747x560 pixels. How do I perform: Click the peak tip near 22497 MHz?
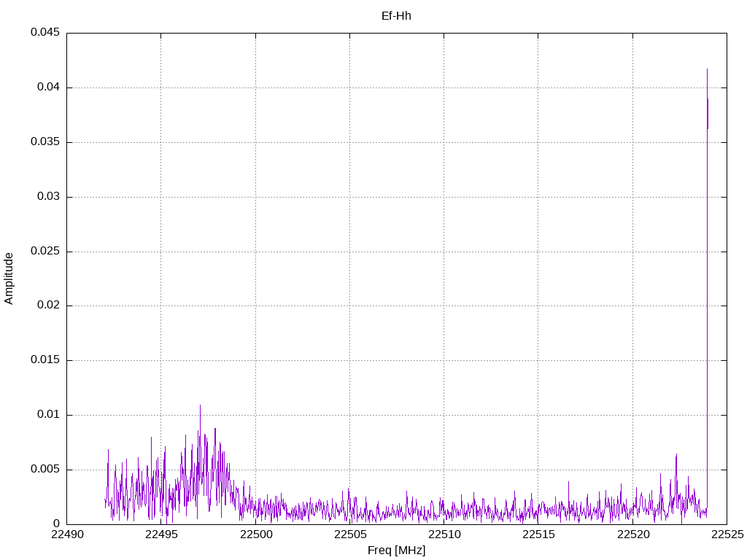(x=200, y=406)
